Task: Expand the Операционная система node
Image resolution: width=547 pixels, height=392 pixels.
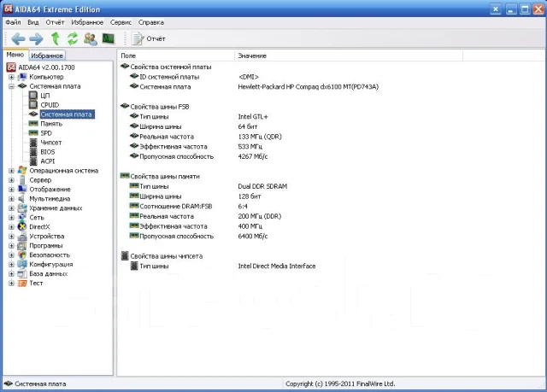Action: (x=11, y=171)
